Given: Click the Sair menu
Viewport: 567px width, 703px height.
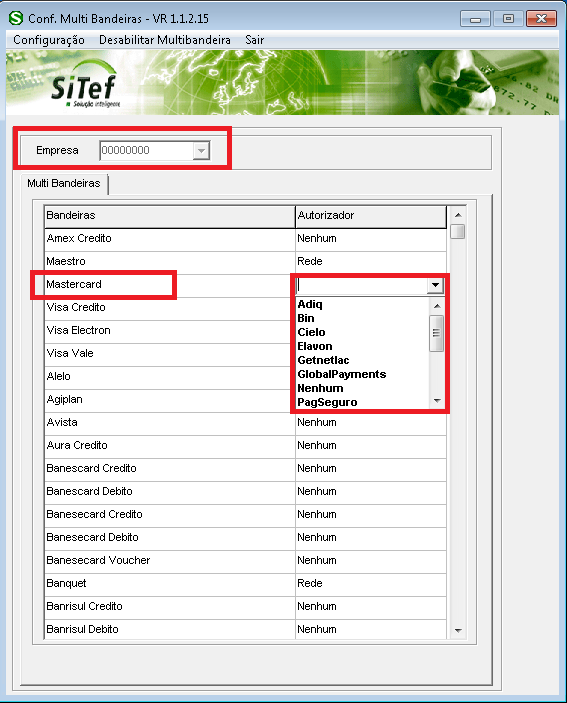Looking at the screenshot, I should tap(254, 40).
